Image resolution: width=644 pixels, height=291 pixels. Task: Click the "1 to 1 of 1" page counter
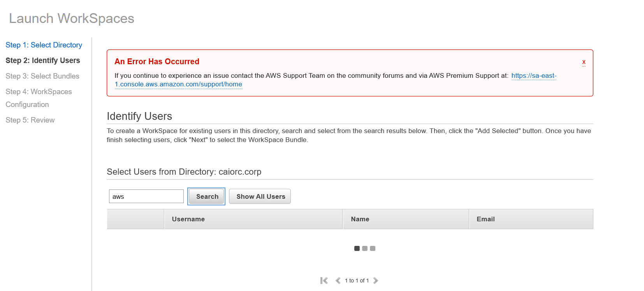[x=357, y=280]
